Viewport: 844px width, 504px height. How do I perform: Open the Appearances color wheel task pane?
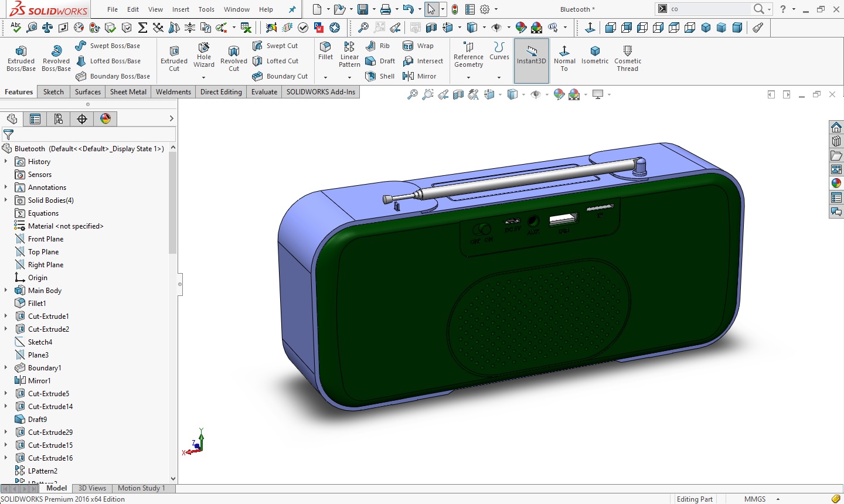(x=836, y=183)
